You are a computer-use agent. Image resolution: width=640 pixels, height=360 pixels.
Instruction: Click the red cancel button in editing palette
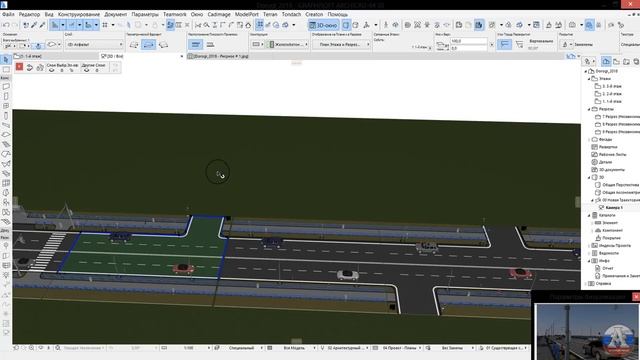tap(19, 67)
